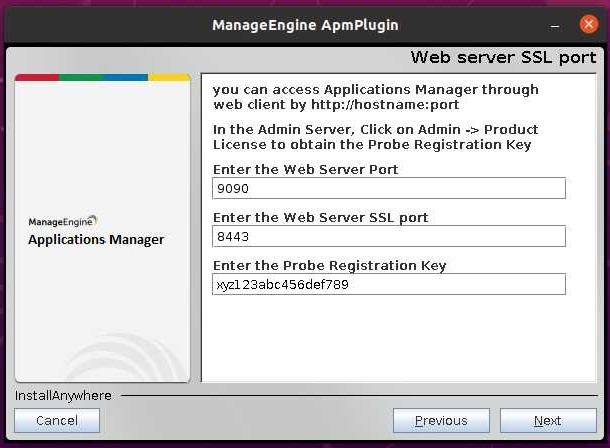Click the "Enter the Web Server SSL port" label

pyautogui.click(x=320, y=218)
